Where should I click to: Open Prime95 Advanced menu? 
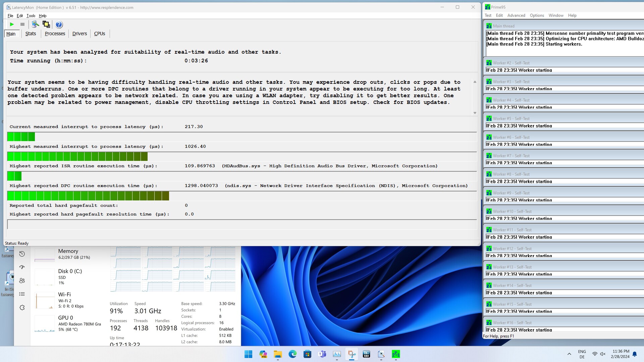[516, 15]
